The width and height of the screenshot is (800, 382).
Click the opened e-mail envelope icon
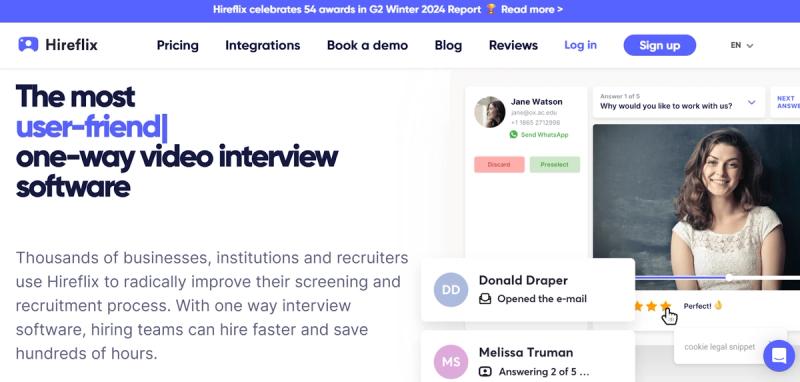click(x=485, y=299)
